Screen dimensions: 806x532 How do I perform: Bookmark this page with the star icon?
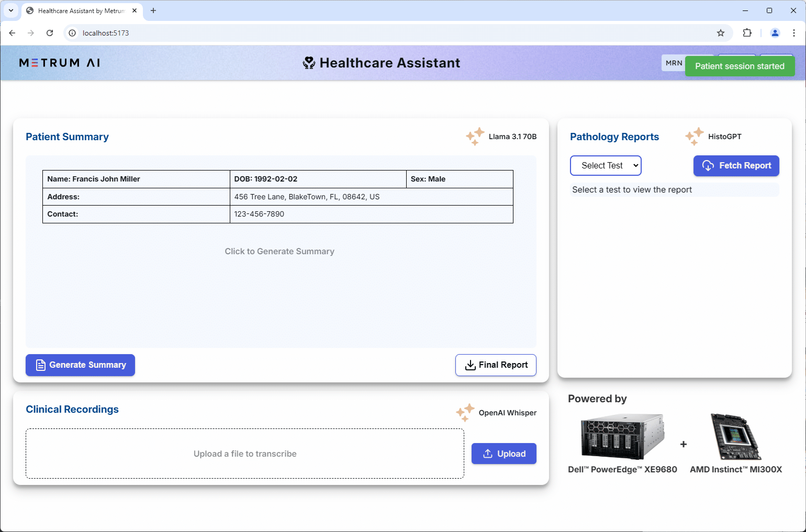[721, 33]
